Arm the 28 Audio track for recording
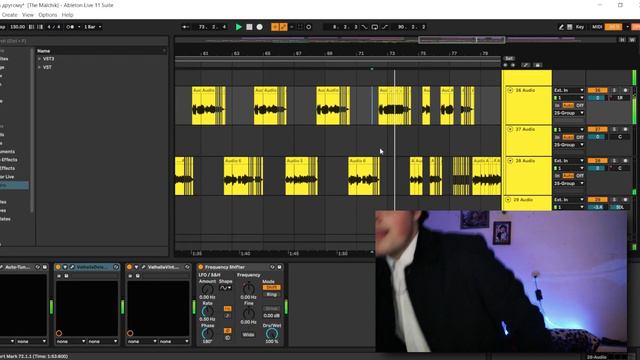The height and width of the screenshot is (360, 640). pyautogui.click(x=625, y=161)
